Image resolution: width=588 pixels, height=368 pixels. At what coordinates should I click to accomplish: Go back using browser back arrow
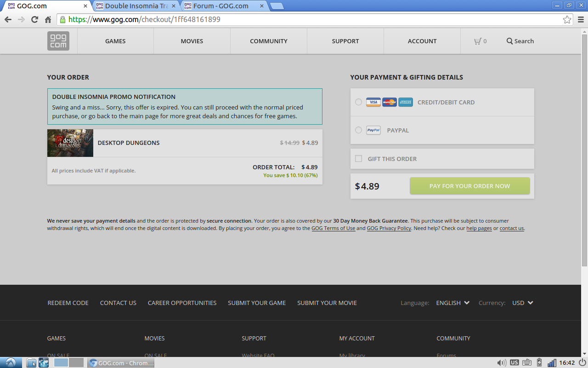click(8, 19)
